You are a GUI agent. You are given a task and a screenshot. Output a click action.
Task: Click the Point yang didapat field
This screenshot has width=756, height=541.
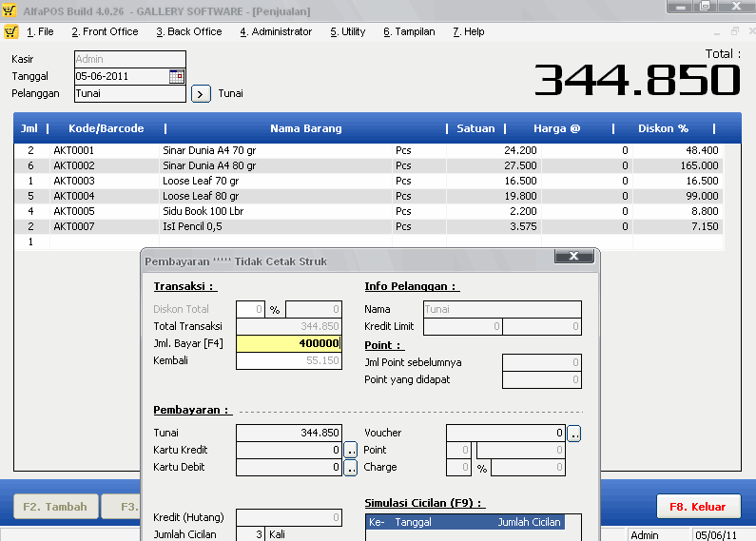542,380
